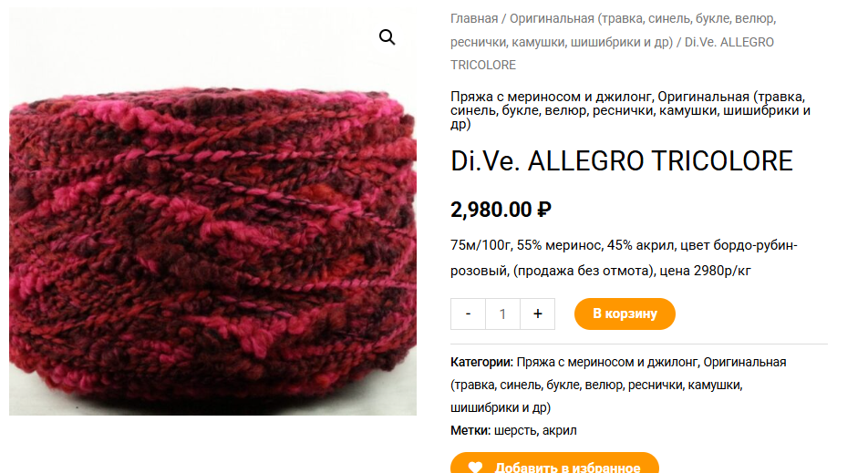Open Пряжа с мериносом link above product title
Image resolution: width=868 pixels, height=473 pixels.
[552, 97]
